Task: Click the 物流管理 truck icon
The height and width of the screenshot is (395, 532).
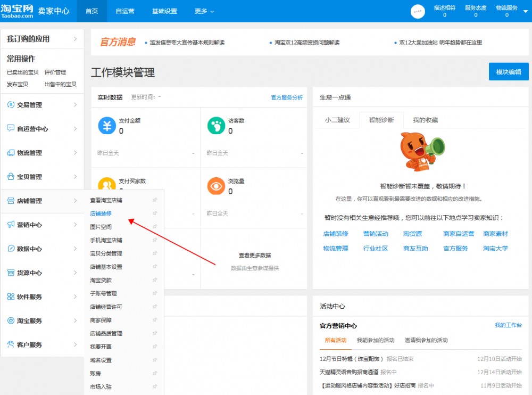Action: (11, 153)
